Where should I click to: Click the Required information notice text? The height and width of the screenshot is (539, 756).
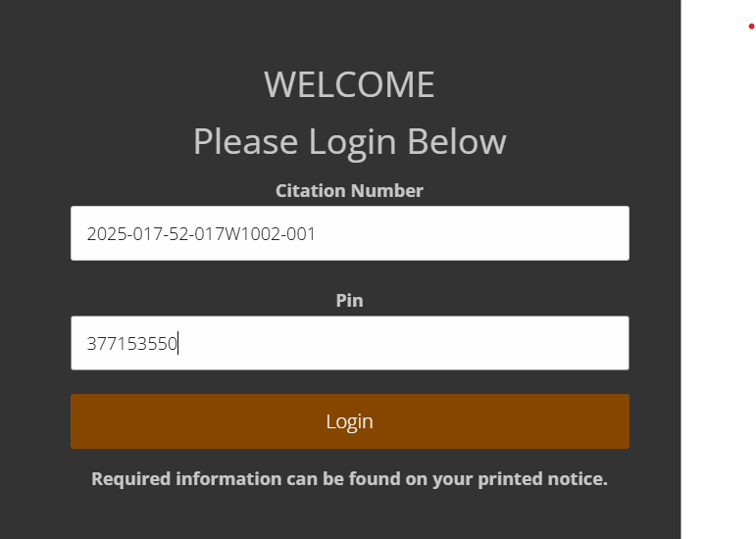point(349,479)
